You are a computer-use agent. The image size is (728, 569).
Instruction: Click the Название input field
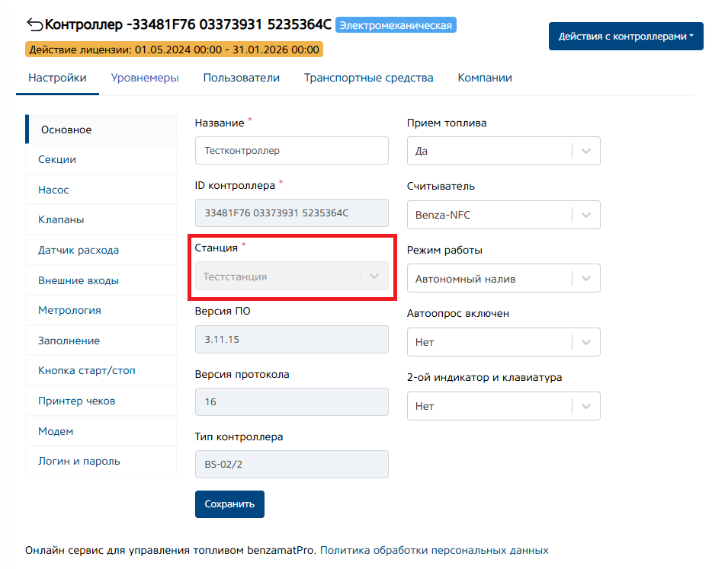(x=291, y=151)
